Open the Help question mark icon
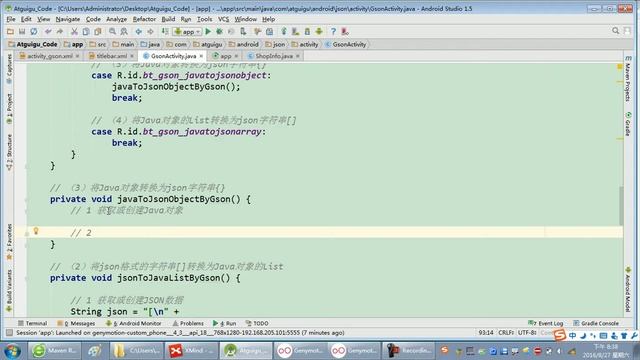Viewport: 640px width, 360px height. click(333, 31)
